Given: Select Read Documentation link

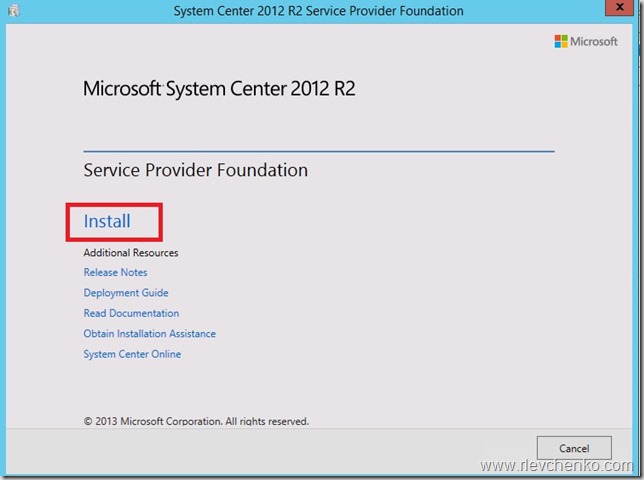Looking at the screenshot, I should (131, 313).
